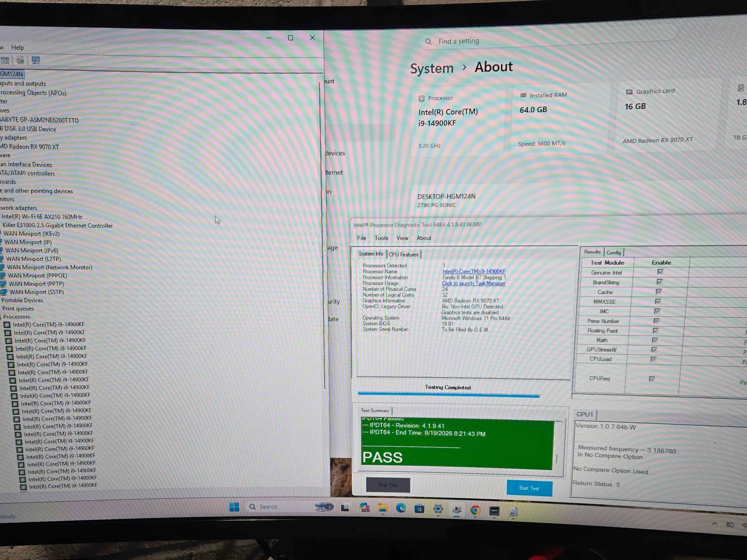Open Google Chrome from the taskbar
The height and width of the screenshot is (560, 747).
click(475, 510)
